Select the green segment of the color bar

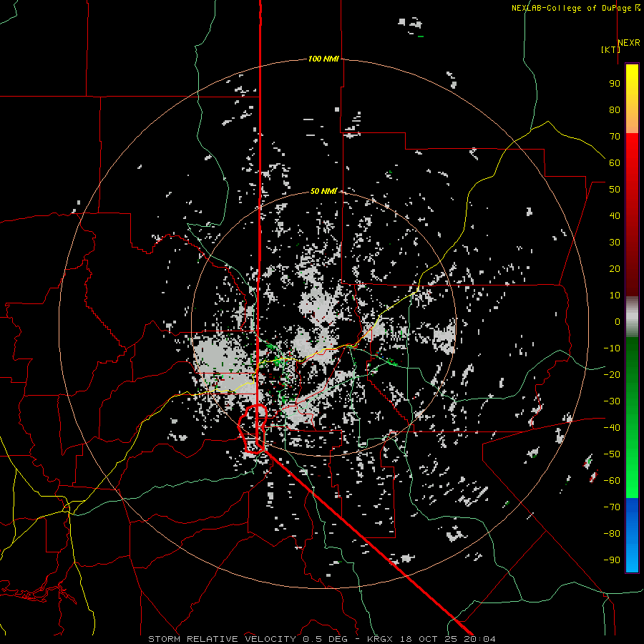(x=632, y=418)
